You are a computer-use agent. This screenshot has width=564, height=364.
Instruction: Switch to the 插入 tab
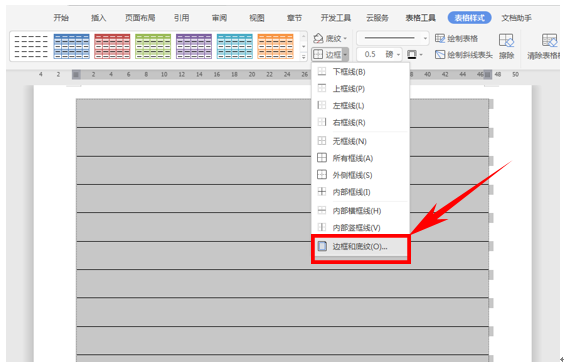(98, 18)
